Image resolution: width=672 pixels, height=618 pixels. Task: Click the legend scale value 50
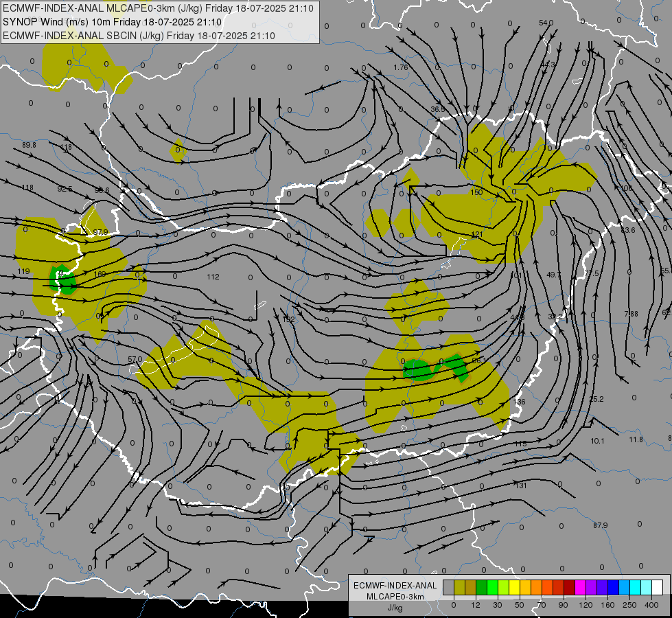click(520, 605)
